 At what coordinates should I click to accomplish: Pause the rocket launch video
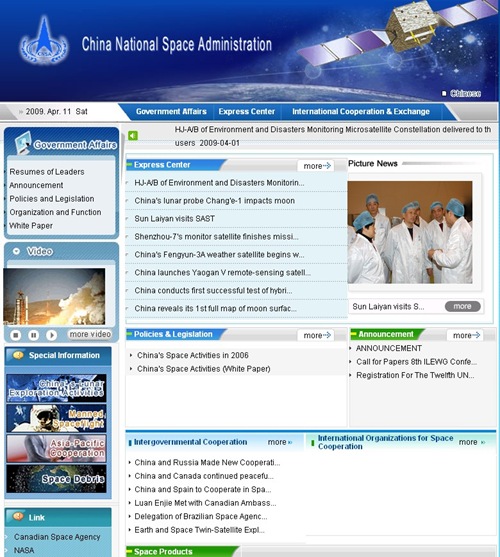click(33, 335)
